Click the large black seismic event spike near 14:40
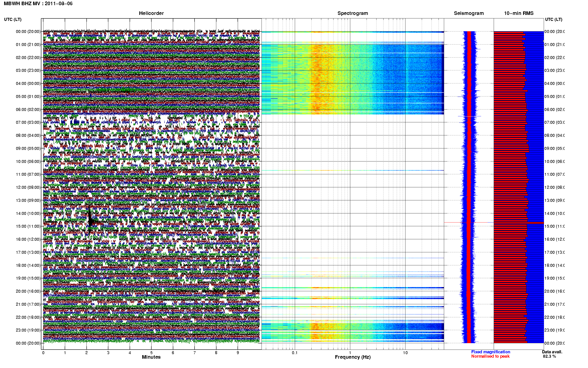588x368 pixels. click(90, 221)
